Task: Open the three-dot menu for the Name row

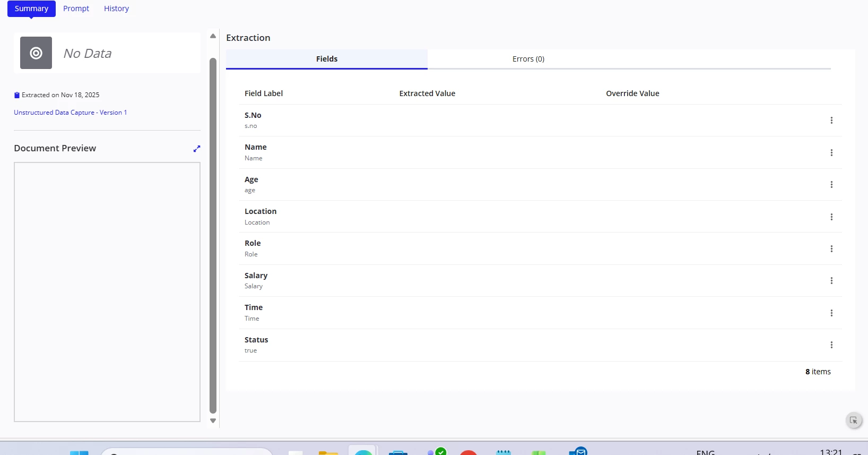Action: coord(831,153)
